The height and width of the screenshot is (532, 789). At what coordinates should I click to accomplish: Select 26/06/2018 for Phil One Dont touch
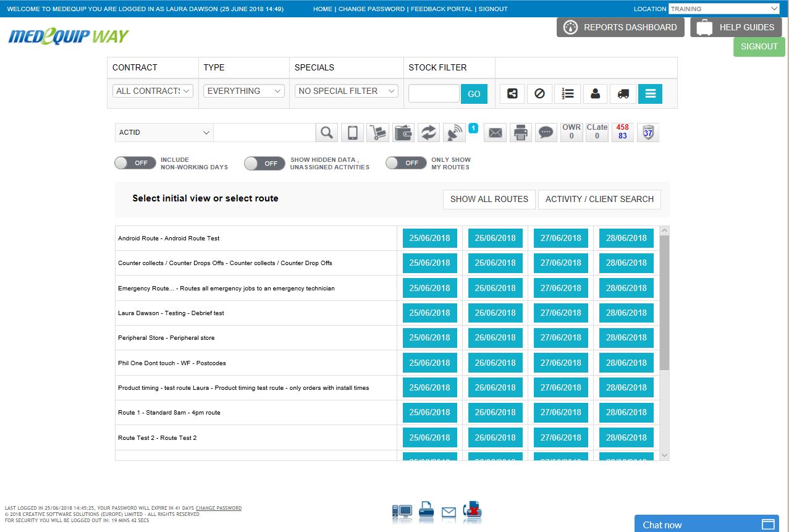point(496,363)
